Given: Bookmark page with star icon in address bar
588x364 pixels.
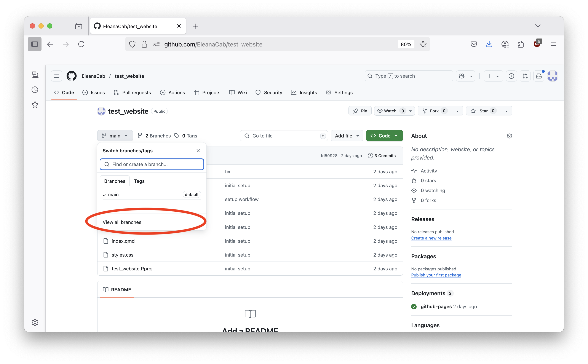Looking at the screenshot, I should 423,44.
